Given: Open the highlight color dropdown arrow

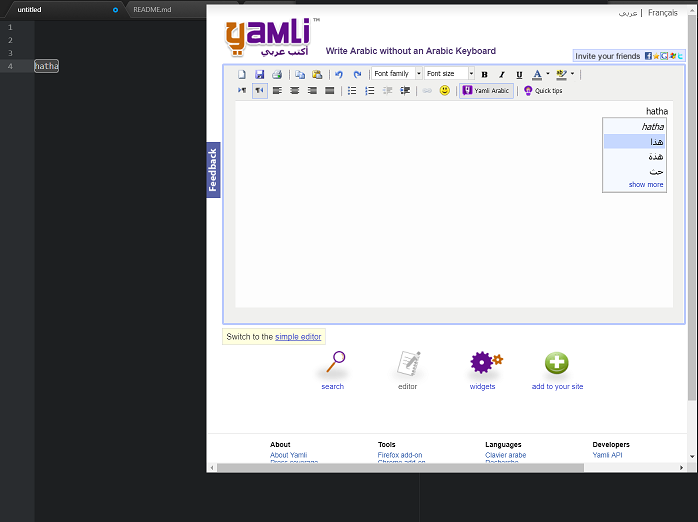Looking at the screenshot, I should click(572, 74).
